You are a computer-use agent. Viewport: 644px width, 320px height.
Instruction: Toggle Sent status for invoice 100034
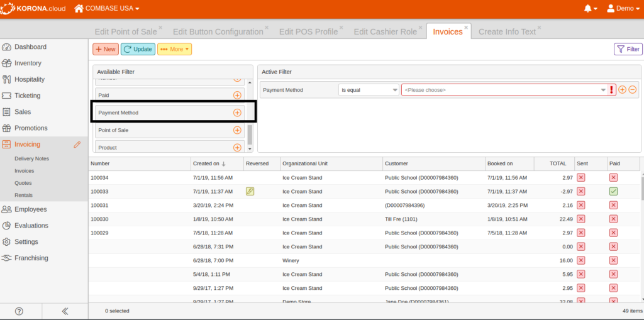580,177
